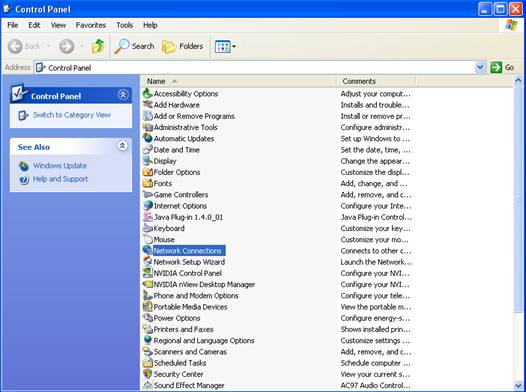Expand the Address bar dropdown arrow
The height and width of the screenshot is (392, 526).
coord(480,68)
